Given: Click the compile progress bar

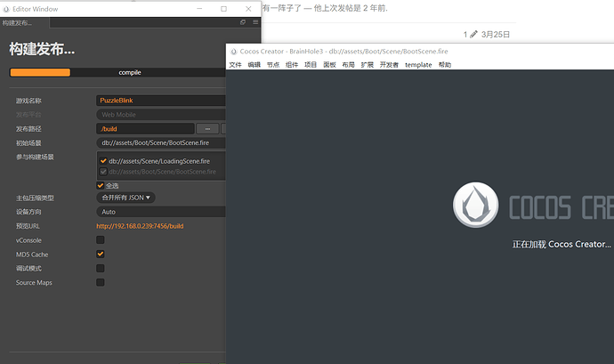Looking at the screenshot, I should point(117,72).
